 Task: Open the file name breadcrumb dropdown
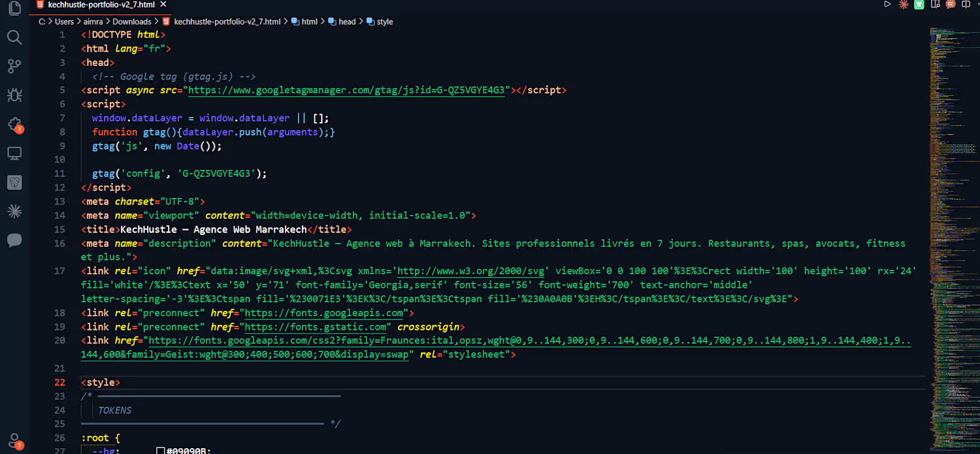point(227,22)
